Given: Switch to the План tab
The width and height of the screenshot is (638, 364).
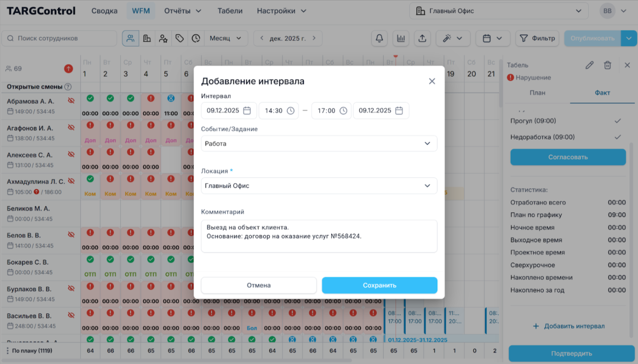Looking at the screenshot, I should (x=537, y=93).
